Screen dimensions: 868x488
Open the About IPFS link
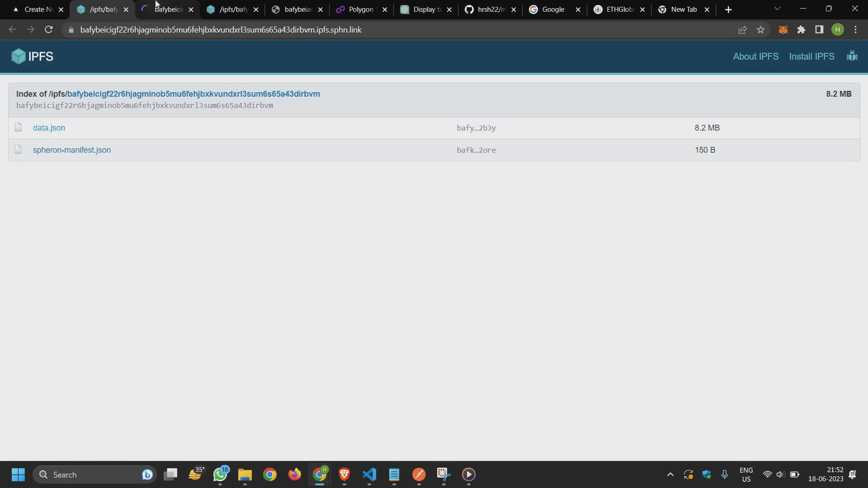pyautogui.click(x=755, y=56)
